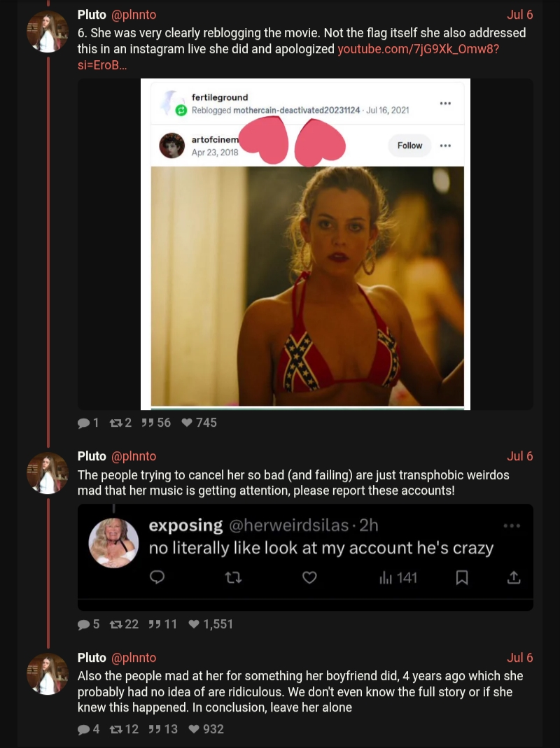Click Pluto's avatar on the transphobic weirdos post
The image size is (560, 748).
[47, 473]
